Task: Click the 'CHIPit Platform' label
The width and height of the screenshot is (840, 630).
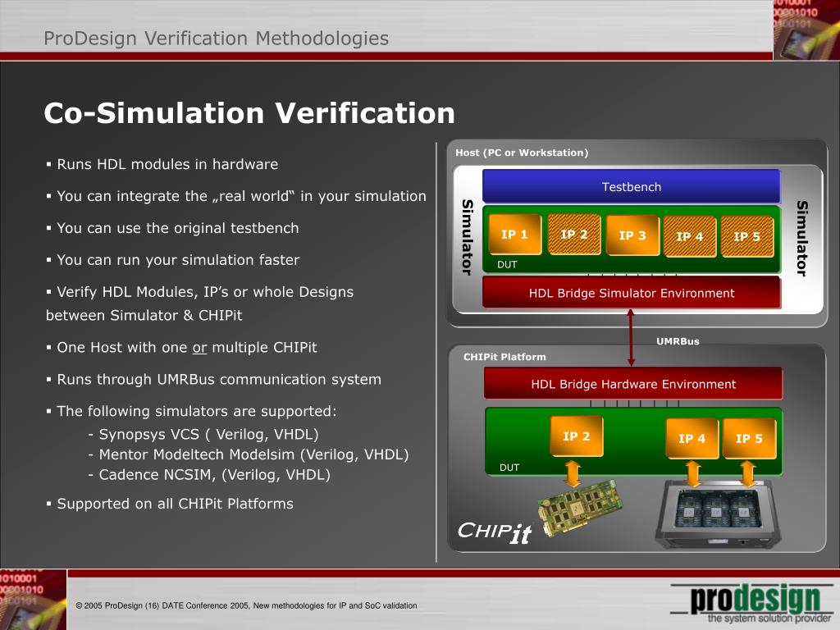Action: tap(504, 357)
